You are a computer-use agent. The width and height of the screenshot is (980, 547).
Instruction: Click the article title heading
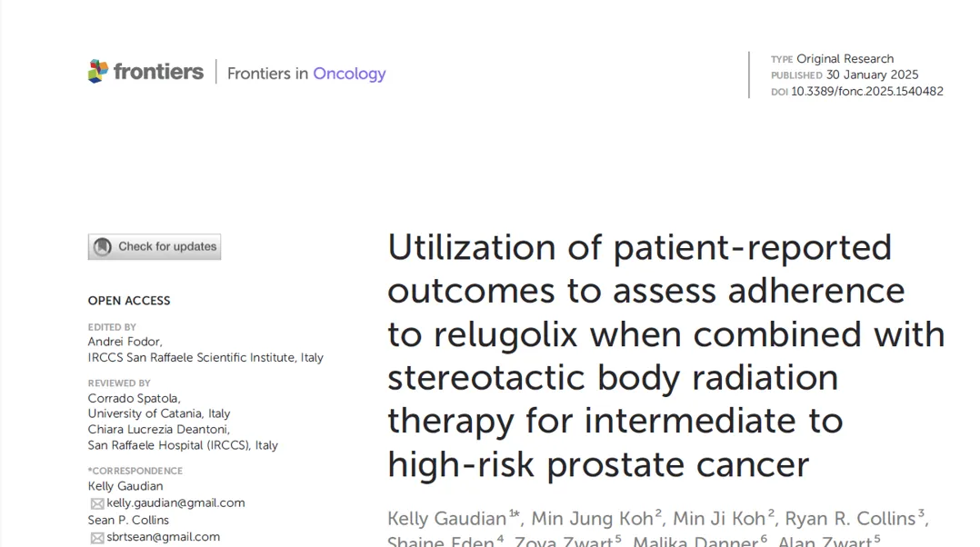pos(665,355)
